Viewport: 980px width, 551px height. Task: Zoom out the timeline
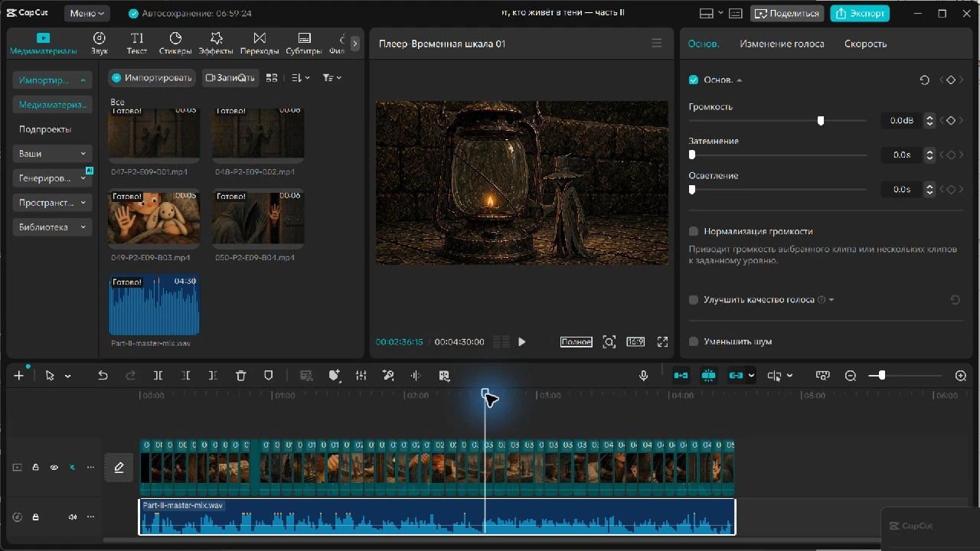click(851, 376)
